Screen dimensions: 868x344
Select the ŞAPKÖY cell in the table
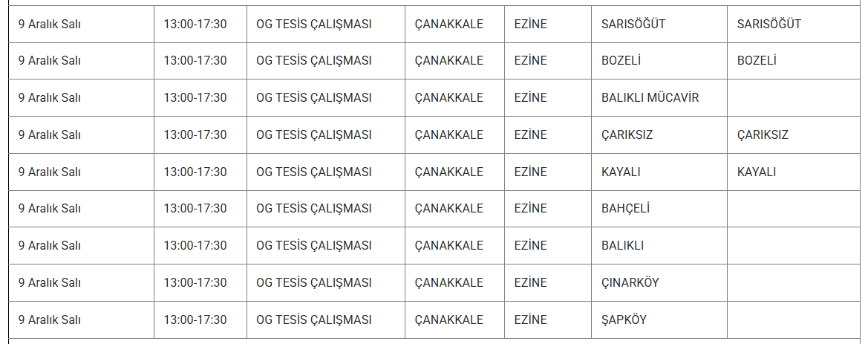coord(624,320)
